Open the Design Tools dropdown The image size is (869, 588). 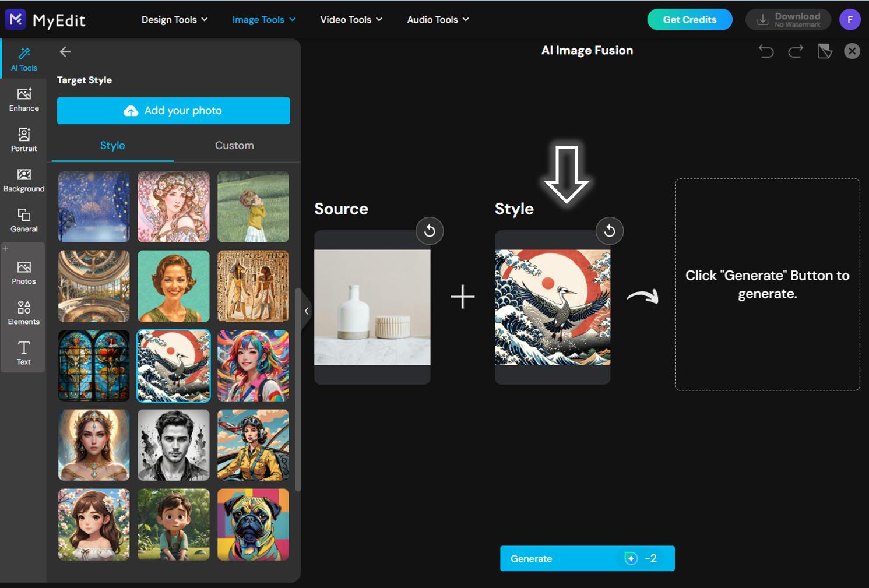[174, 19]
